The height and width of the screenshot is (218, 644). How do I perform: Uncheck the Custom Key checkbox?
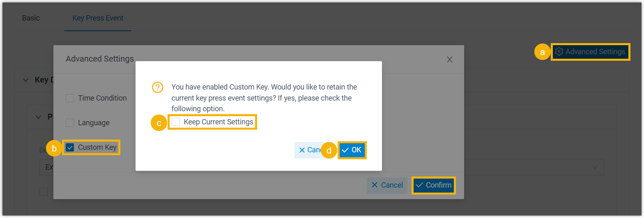(x=70, y=147)
